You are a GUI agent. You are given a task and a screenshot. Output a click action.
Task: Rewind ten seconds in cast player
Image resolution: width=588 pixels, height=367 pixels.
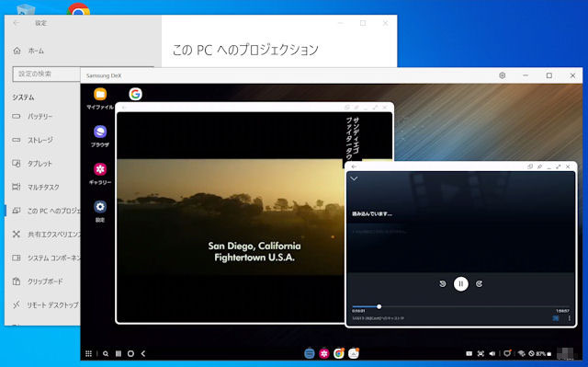443,283
